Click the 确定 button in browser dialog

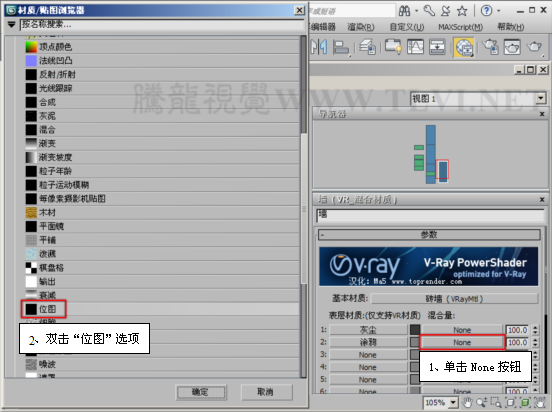tap(201, 392)
